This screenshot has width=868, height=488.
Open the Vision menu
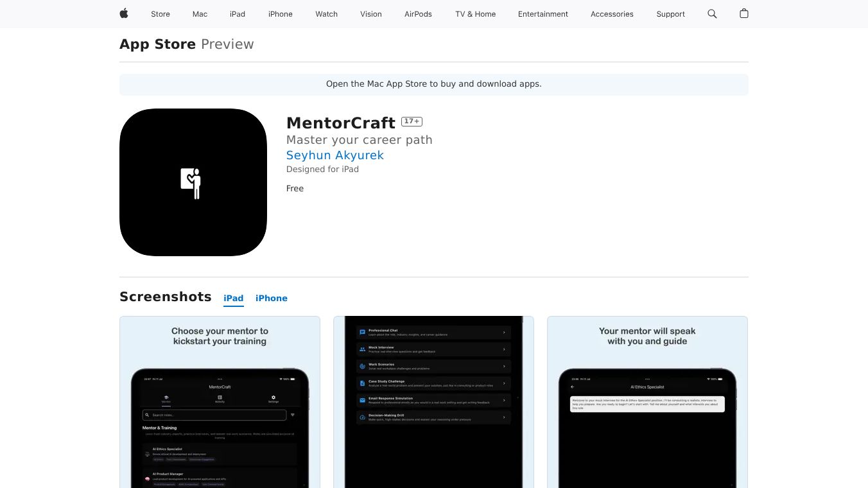click(x=371, y=14)
